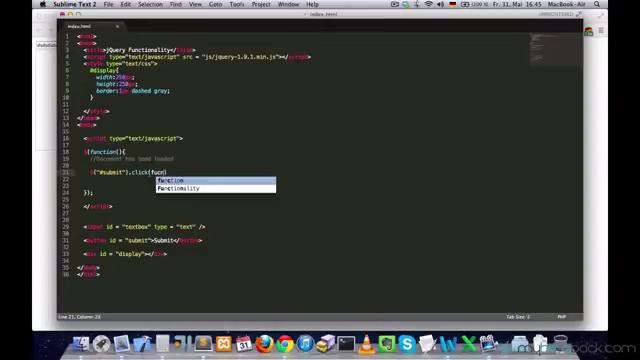The height and width of the screenshot is (360, 640).
Task: Open the View menu
Action: point(196,4)
